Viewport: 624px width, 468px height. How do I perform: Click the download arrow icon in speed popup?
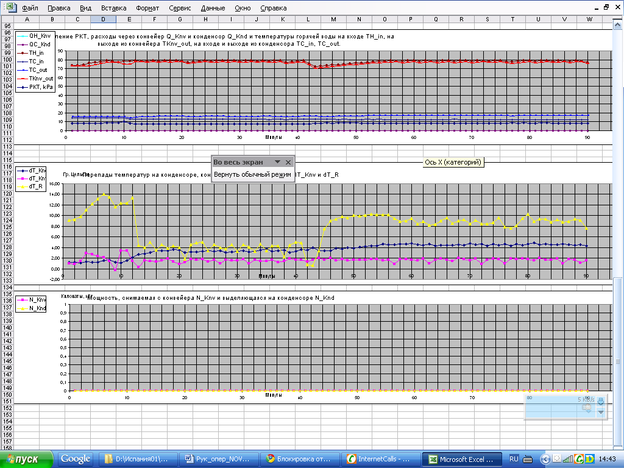601,402
